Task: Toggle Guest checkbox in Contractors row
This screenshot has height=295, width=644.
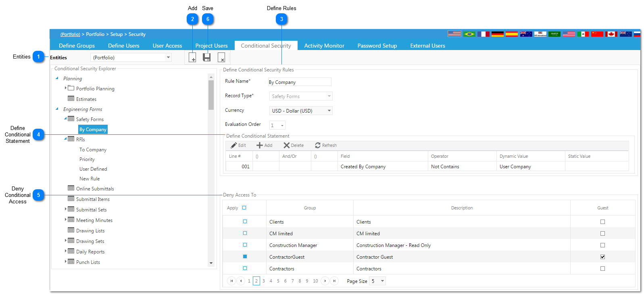Action: coord(602,269)
